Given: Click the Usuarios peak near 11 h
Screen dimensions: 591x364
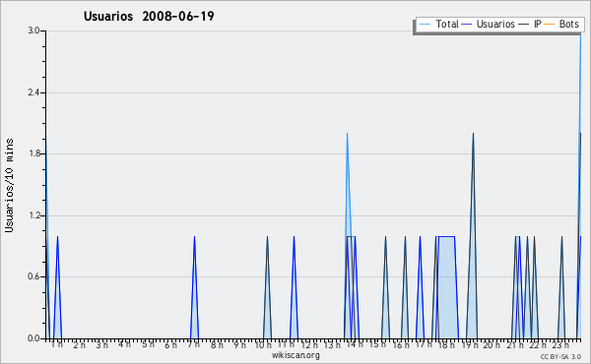Looking at the screenshot, I should (x=294, y=237).
